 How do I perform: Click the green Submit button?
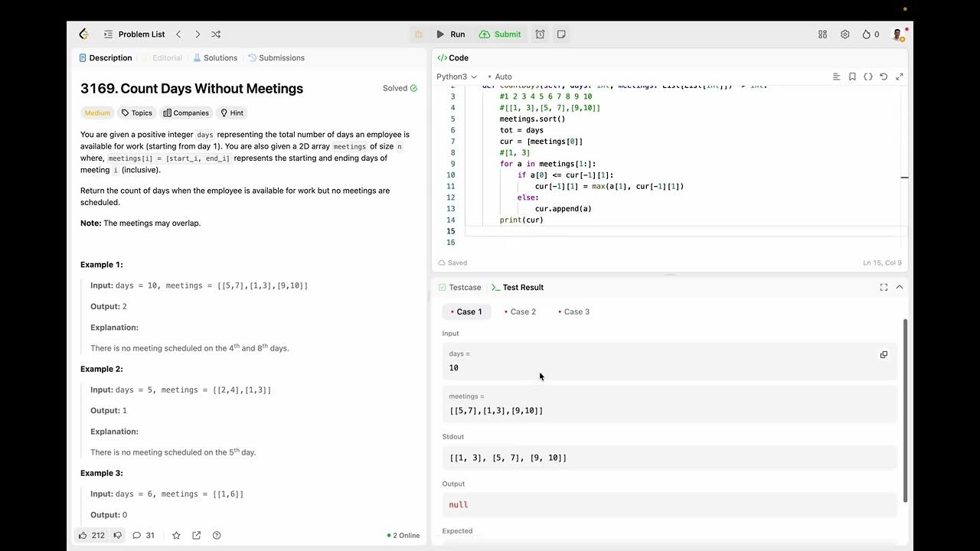(x=500, y=34)
